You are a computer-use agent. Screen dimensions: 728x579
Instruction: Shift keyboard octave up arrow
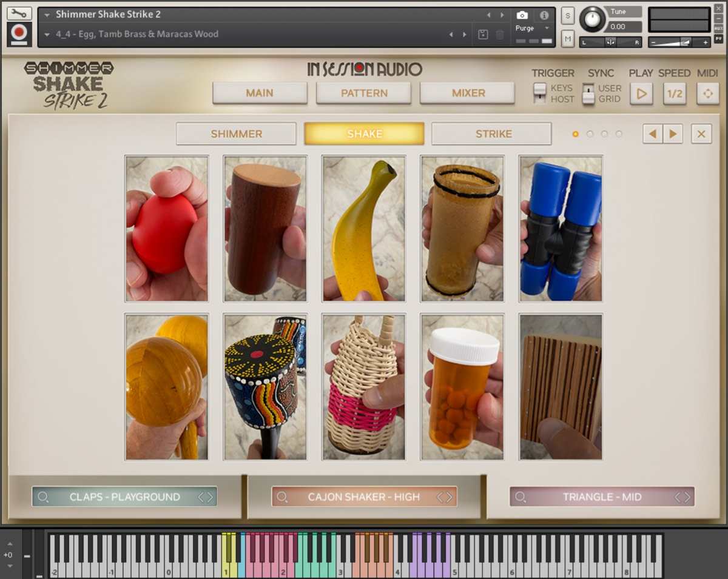[x=10, y=544]
